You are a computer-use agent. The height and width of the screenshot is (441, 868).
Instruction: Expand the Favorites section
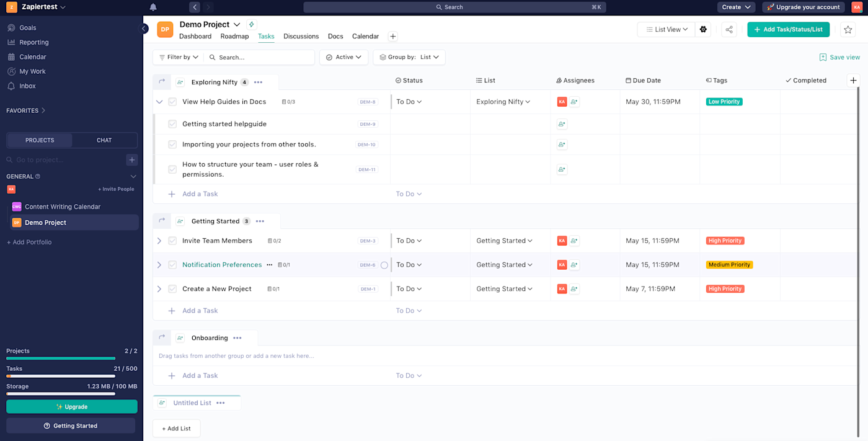tap(26, 111)
